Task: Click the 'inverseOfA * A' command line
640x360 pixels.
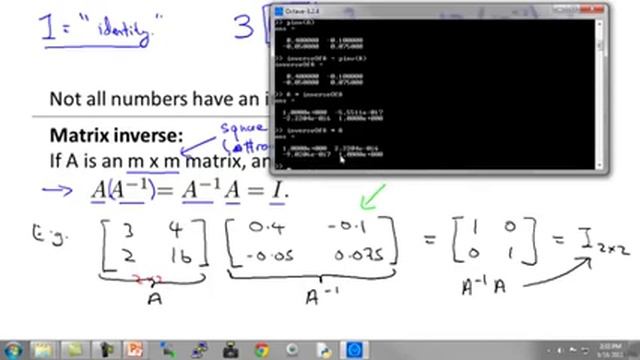Action: [x=309, y=131]
